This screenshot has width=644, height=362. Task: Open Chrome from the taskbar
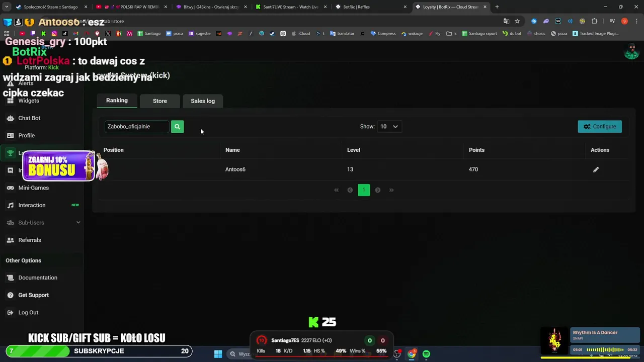point(412,354)
